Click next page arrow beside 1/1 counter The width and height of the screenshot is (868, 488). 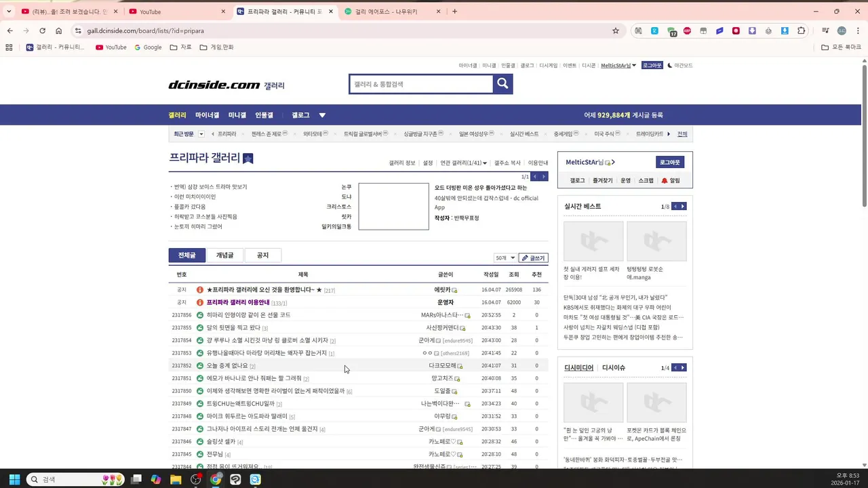[543, 176]
